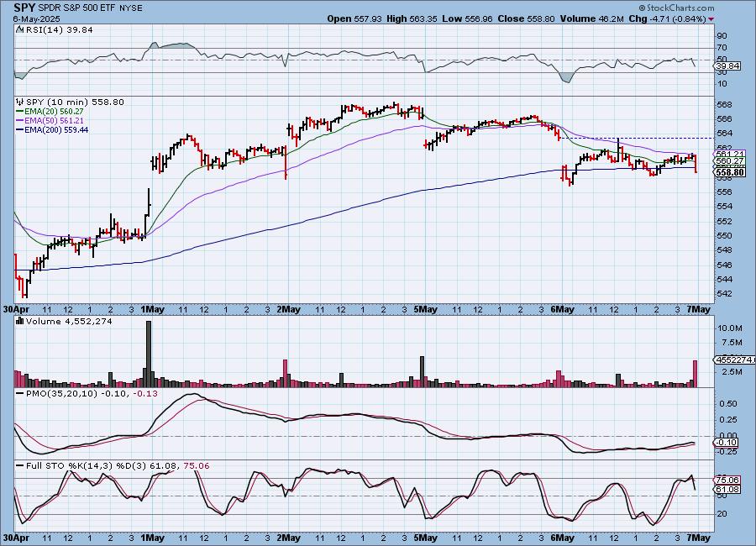Click the 556 price axis label
The width and height of the screenshot is (756, 546).
click(x=724, y=192)
